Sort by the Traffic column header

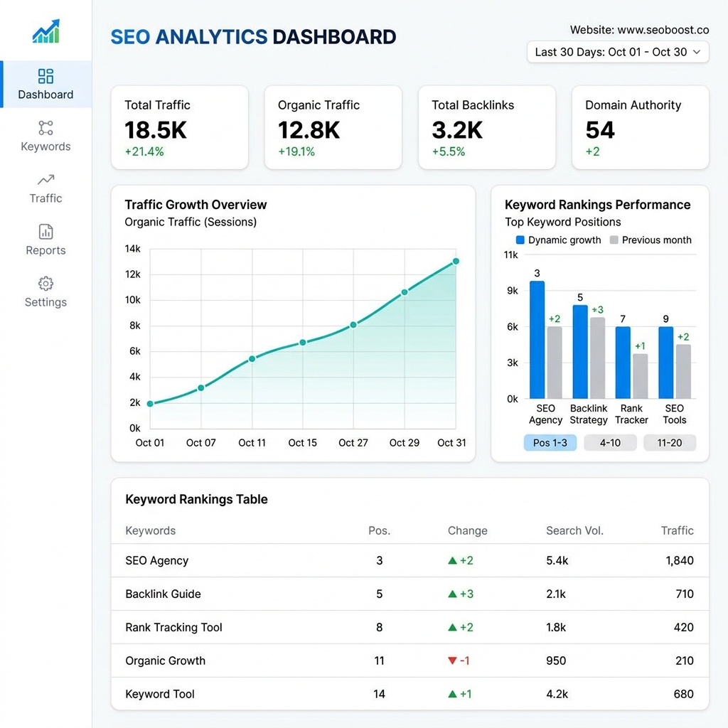[678, 530]
